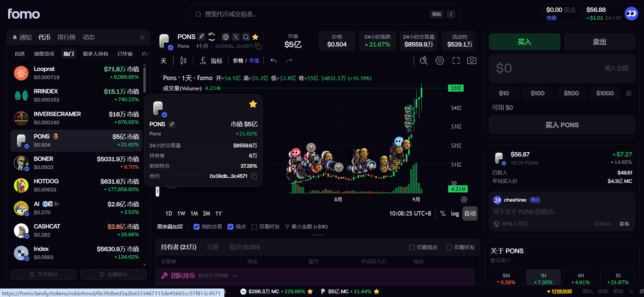
Task: Toggle favorite star in PONS popup
Action: [253, 104]
